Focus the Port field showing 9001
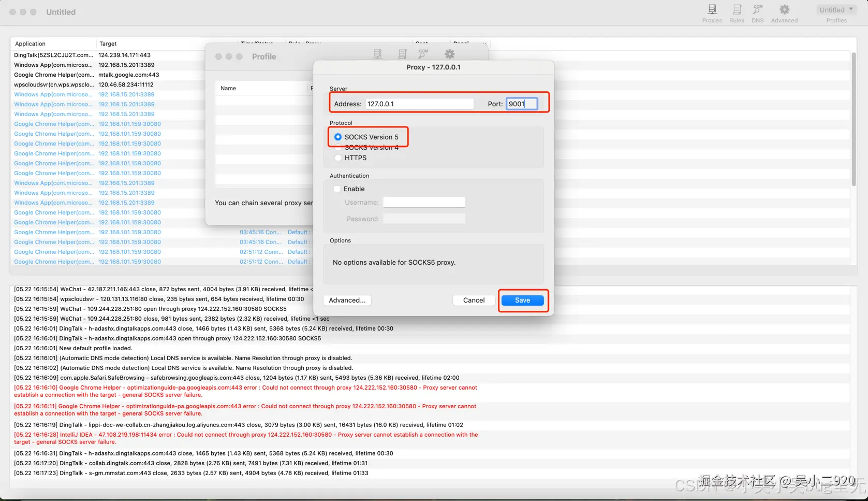Image resolution: width=868 pixels, height=501 pixels. pos(522,104)
